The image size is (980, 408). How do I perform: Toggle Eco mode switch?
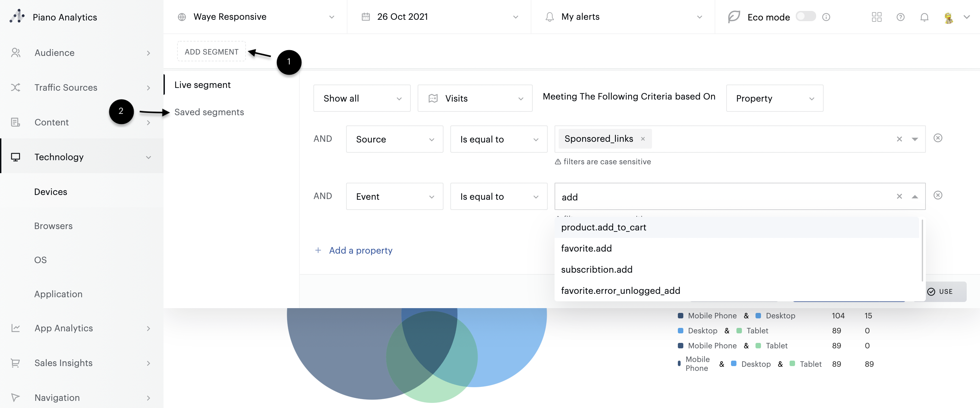click(x=806, y=16)
